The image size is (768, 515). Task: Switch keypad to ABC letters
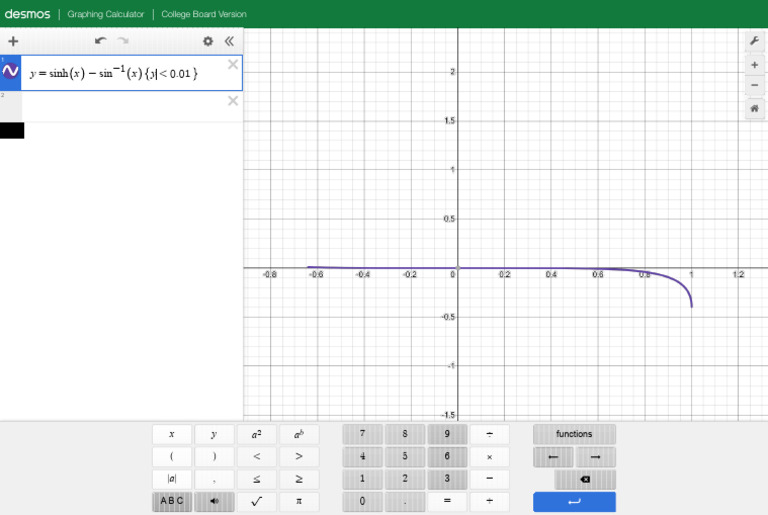tap(172, 501)
